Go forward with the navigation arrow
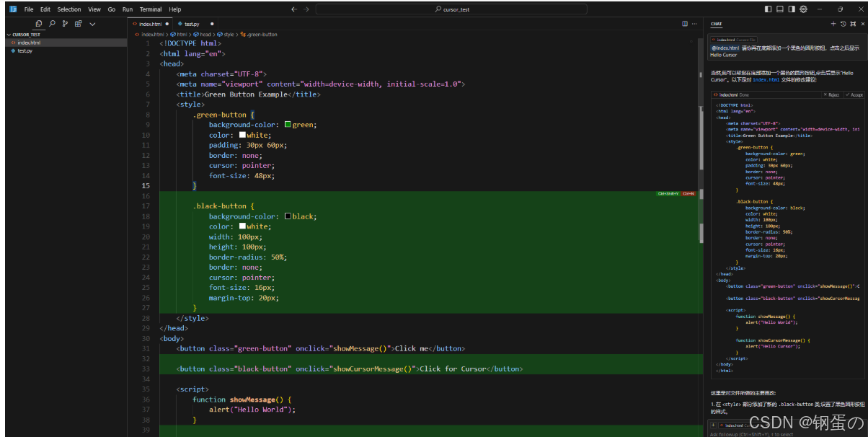This screenshot has height=437, width=868. (x=307, y=9)
